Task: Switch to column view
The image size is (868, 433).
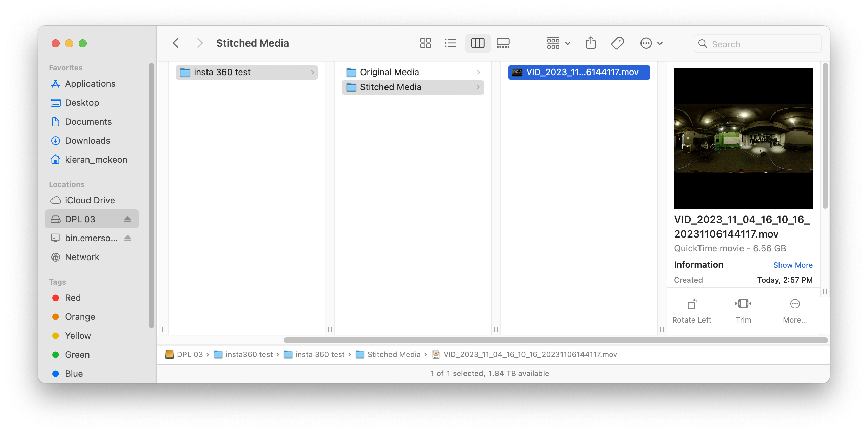Action: coord(477,43)
